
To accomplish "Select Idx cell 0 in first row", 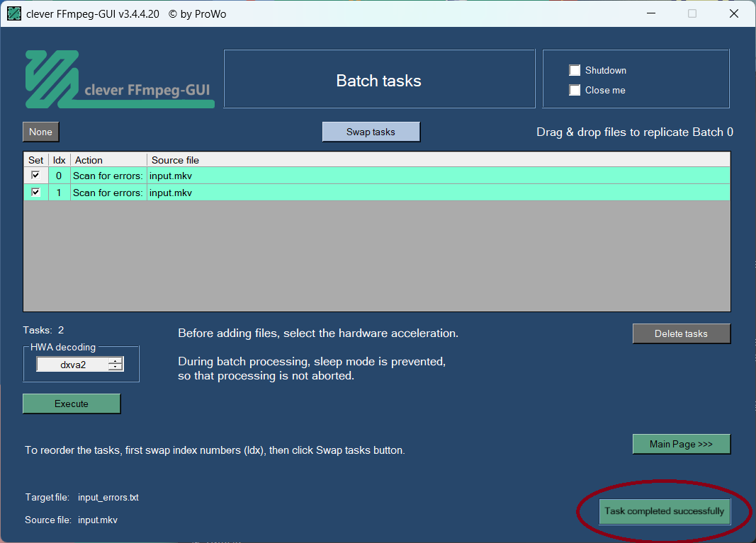I will click(x=59, y=176).
